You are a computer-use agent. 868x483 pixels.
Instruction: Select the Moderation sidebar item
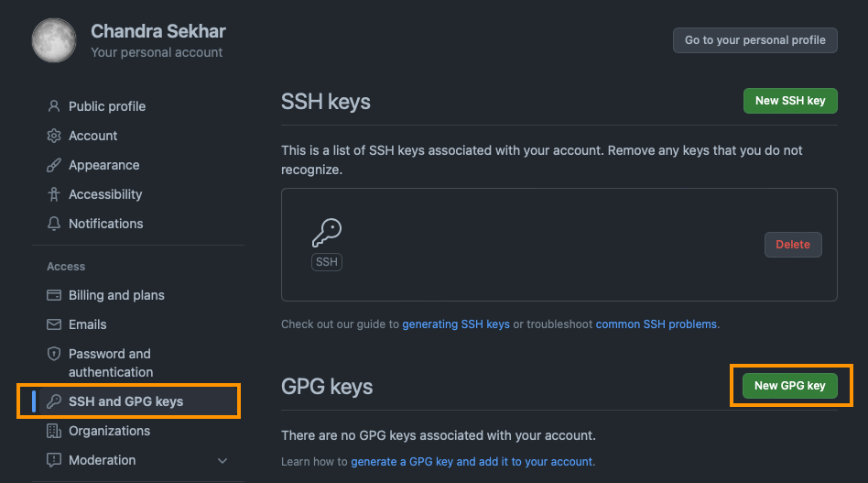point(102,460)
